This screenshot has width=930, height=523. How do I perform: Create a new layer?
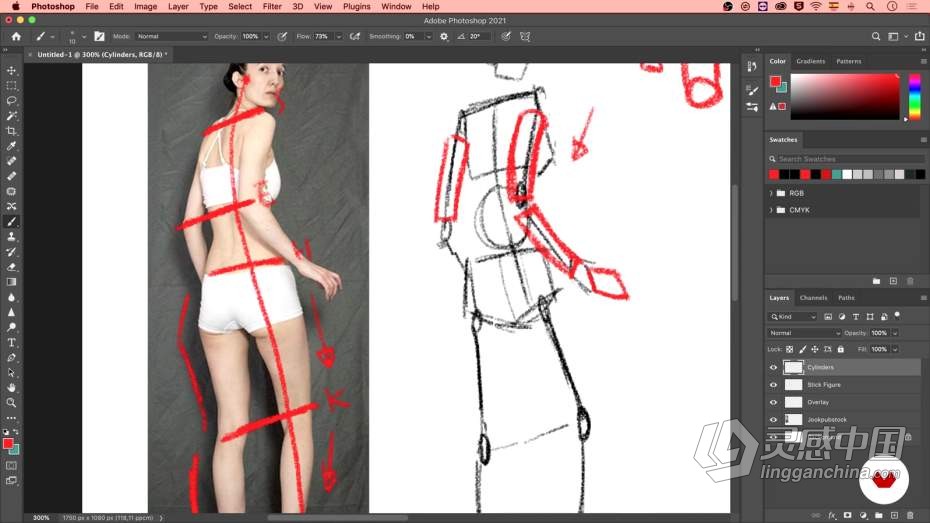click(x=894, y=516)
